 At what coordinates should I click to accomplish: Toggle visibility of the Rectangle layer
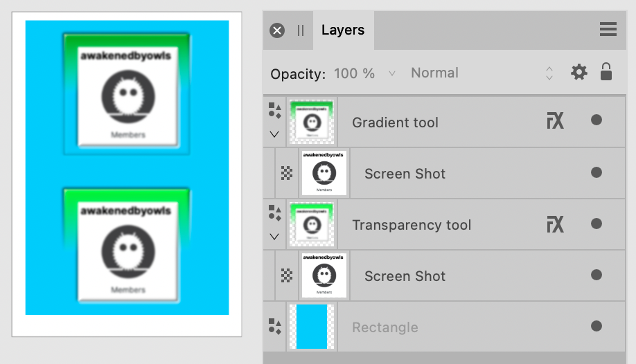(596, 326)
